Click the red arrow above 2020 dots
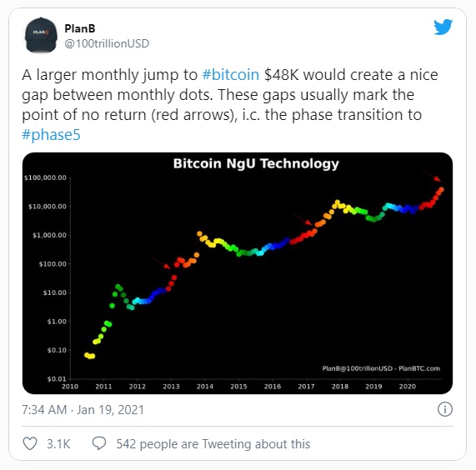Image resolution: width=476 pixels, height=470 pixels. pyautogui.click(x=431, y=175)
